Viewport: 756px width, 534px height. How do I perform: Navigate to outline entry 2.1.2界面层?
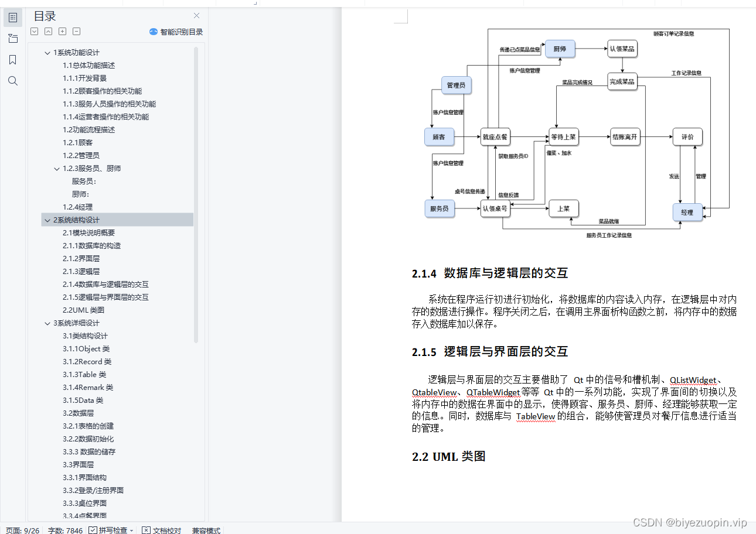81,258
